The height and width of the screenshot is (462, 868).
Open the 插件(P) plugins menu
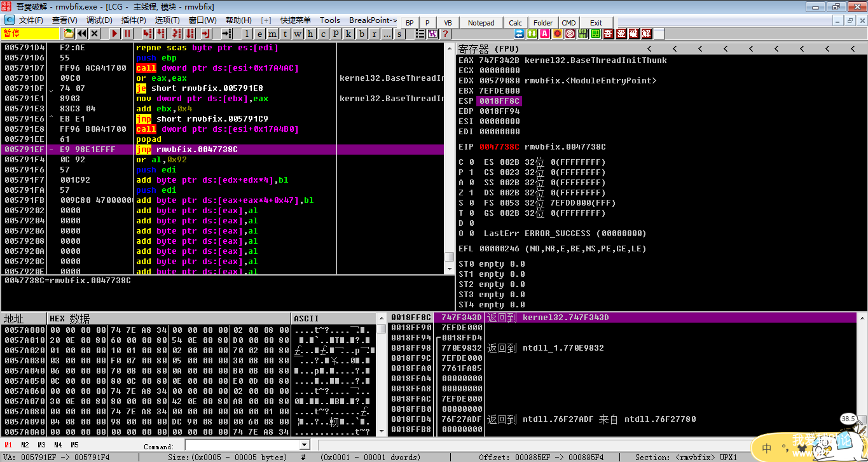pos(134,20)
